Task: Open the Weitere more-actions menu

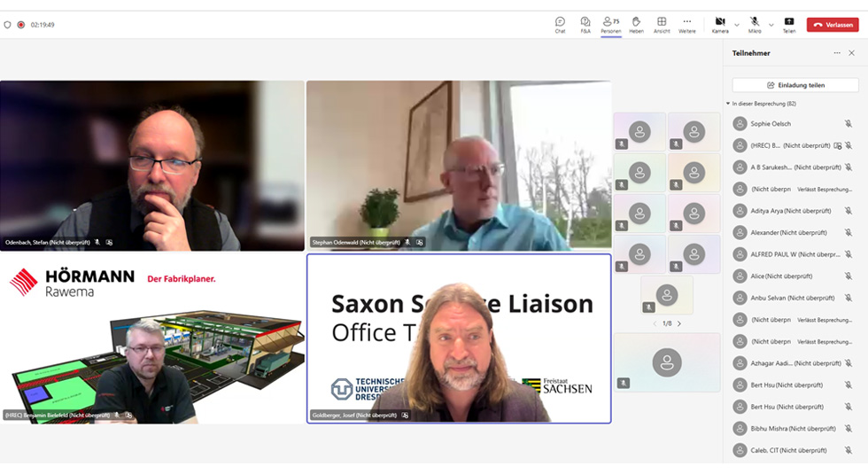Action: [686, 24]
